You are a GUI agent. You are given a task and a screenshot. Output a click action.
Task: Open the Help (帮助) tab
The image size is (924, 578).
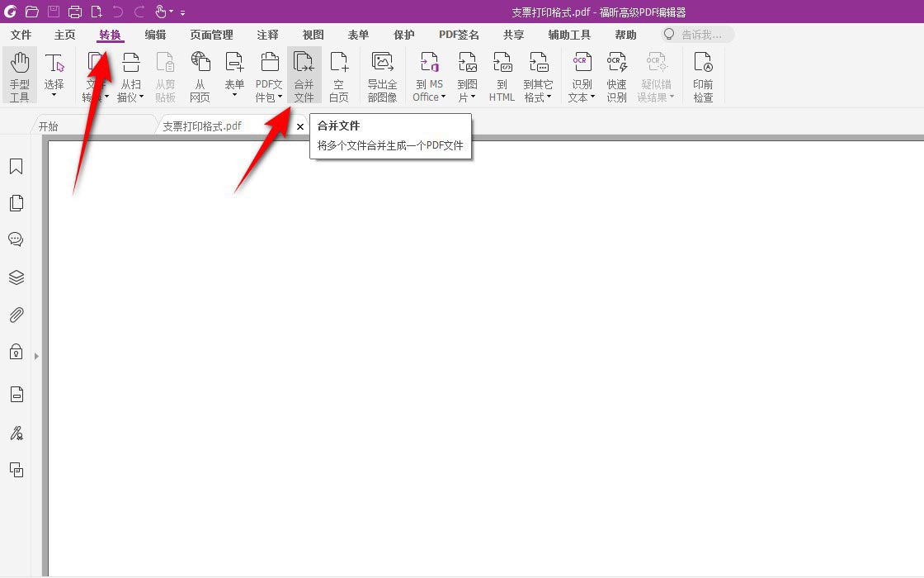[626, 35]
